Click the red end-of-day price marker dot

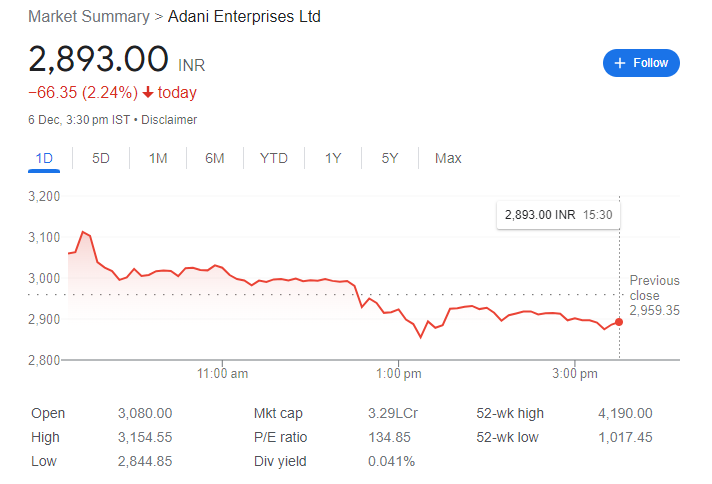(619, 321)
